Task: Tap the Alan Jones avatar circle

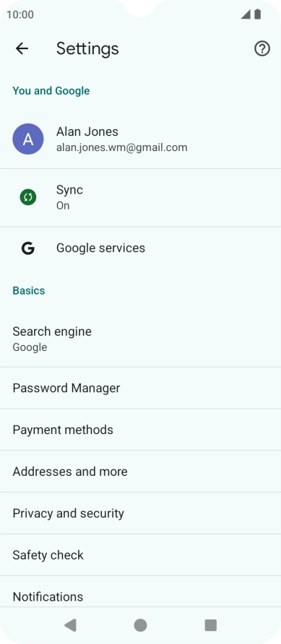Action: [28, 139]
